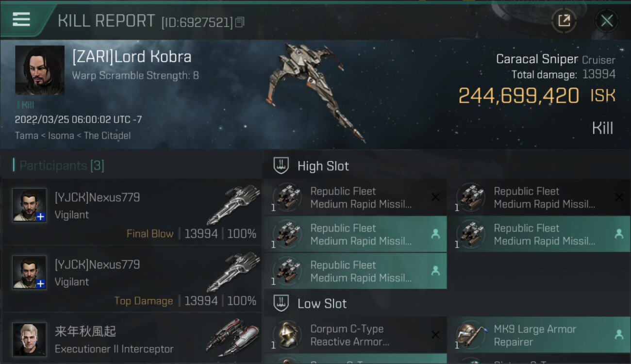Open the 来年秋風起 participant portrait
The height and width of the screenshot is (364, 631).
30,339
